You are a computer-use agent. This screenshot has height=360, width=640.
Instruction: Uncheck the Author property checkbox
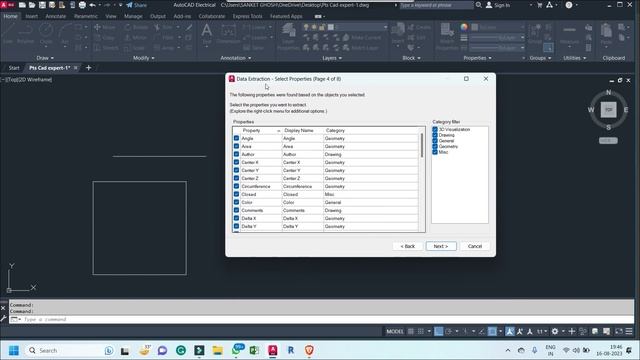(x=236, y=154)
